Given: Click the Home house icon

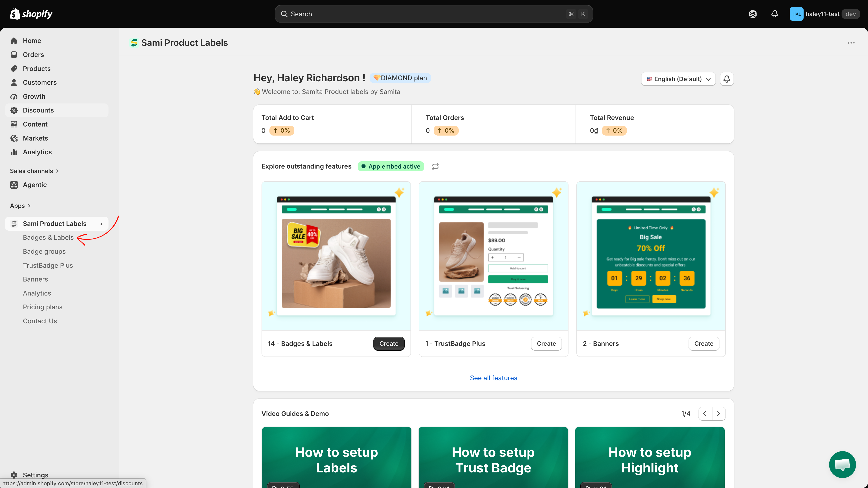Looking at the screenshot, I should coord(14,40).
